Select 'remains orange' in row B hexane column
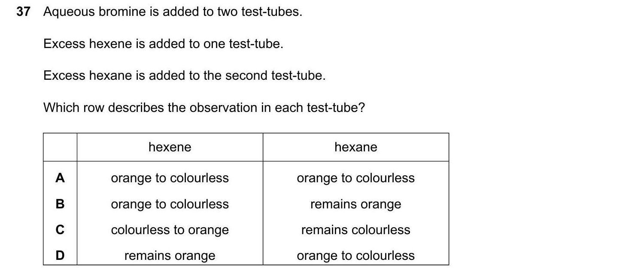The image size is (644, 271). 355,204
